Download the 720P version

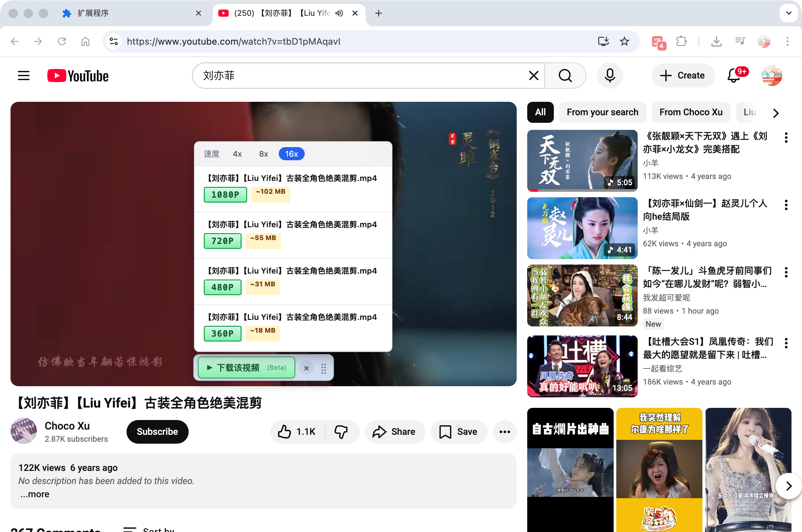(x=223, y=241)
